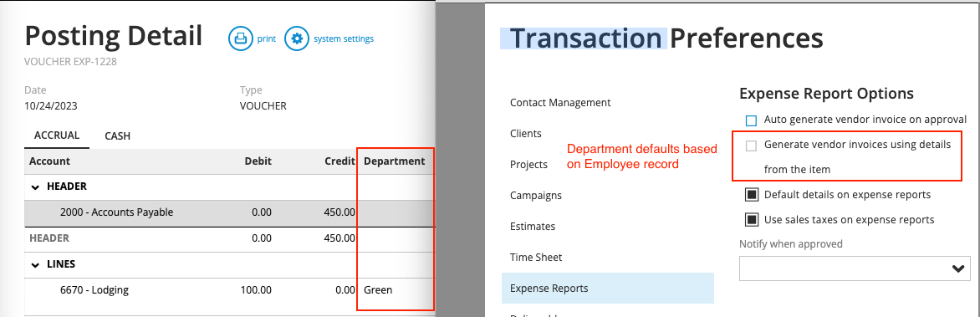Click the print link text

[266, 38]
